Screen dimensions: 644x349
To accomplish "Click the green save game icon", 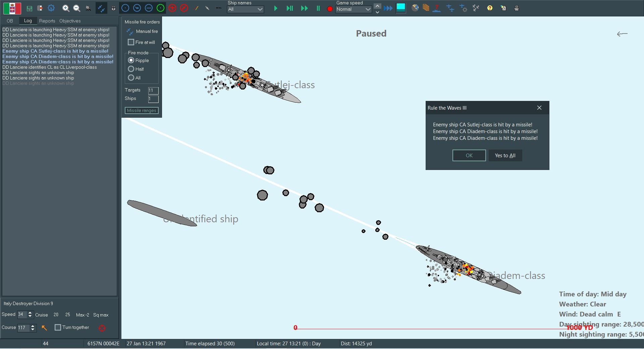I will (30, 8).
